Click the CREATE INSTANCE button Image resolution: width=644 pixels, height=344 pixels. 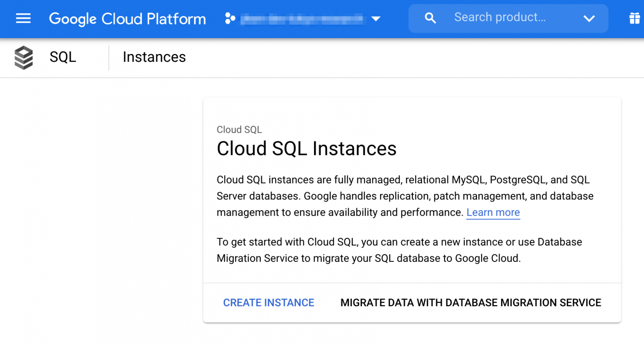tap(268, 303)
